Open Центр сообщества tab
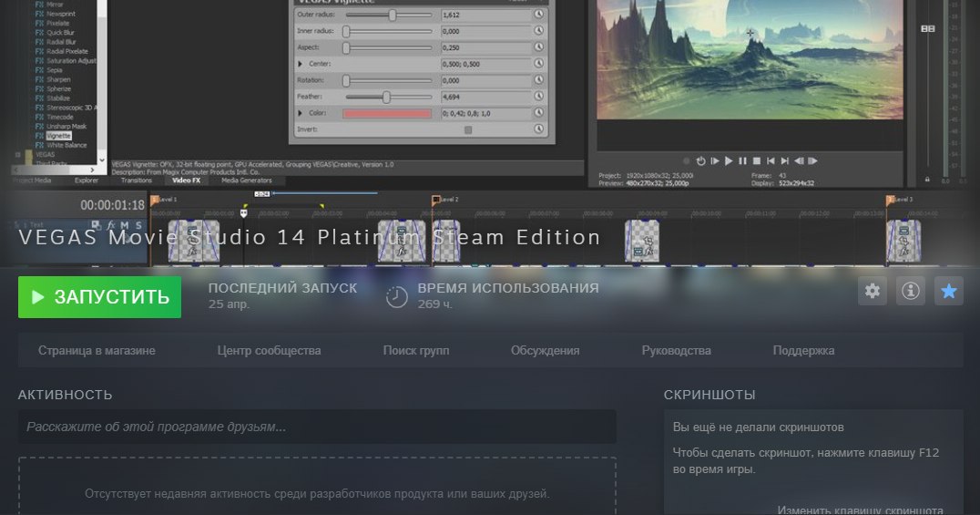 coord(269,350)
